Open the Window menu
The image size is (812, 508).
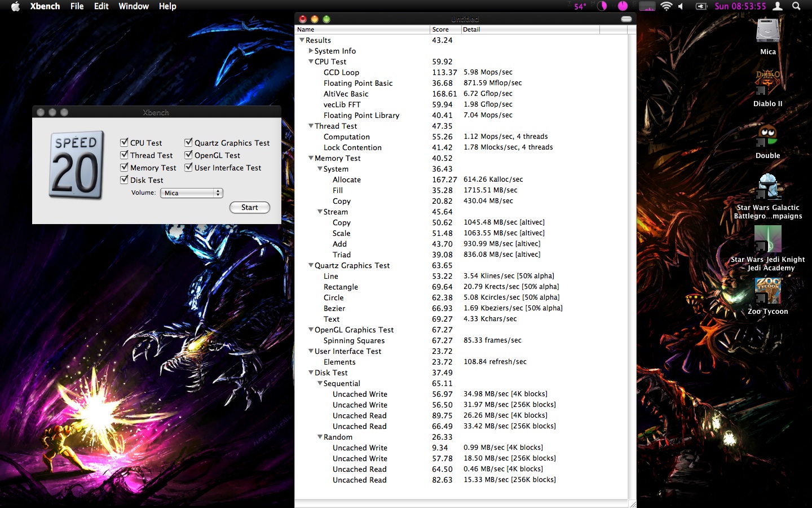(x=134, y=6)
